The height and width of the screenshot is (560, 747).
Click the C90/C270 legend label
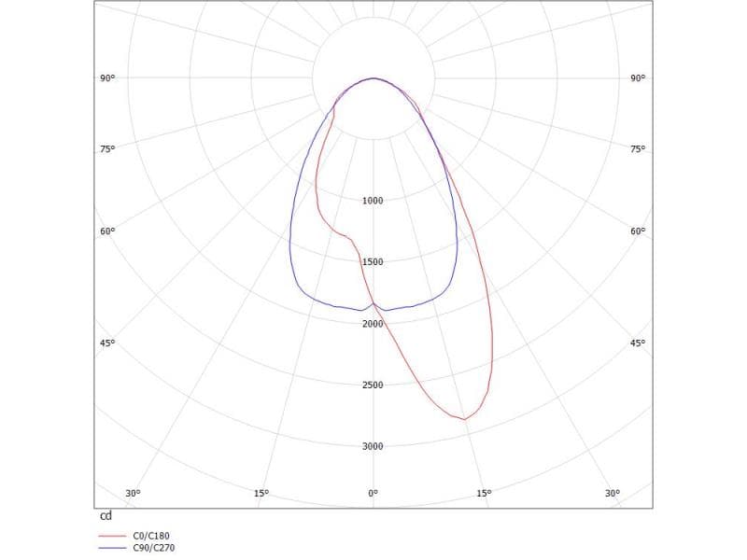tap(154, 548)
